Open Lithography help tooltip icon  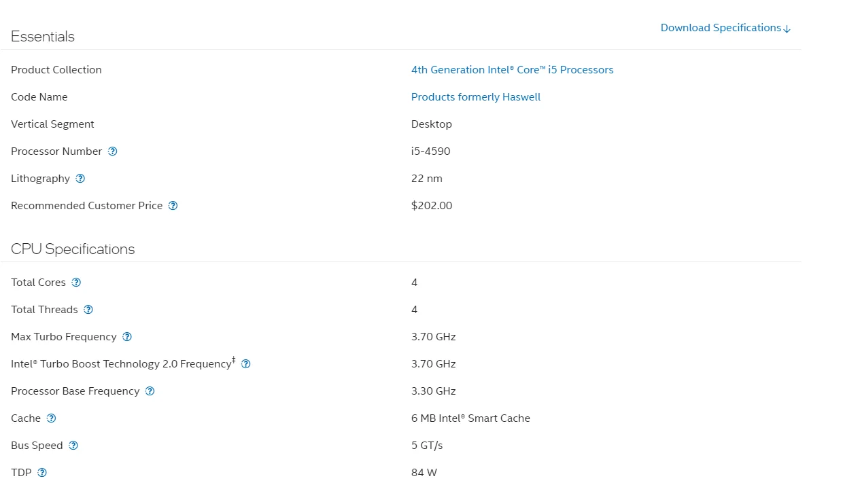pyautogui.click(x=80, y=179)
